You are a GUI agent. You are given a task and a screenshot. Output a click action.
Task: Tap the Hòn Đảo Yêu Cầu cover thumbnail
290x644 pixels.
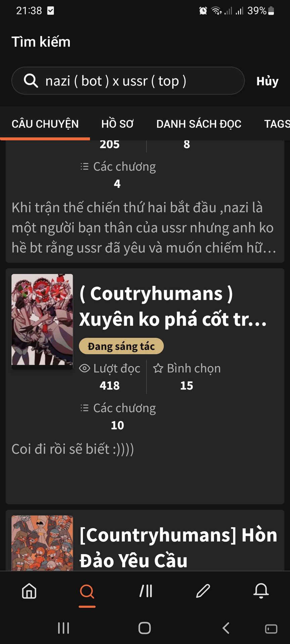click(x=42, y=543)
